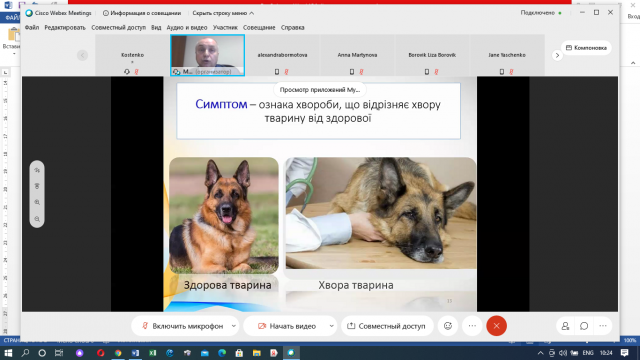The height and width of the screenshot is (360, 640).
Task: Click top icon in shared-view side toolbar
Action: [x=37, y=170]
